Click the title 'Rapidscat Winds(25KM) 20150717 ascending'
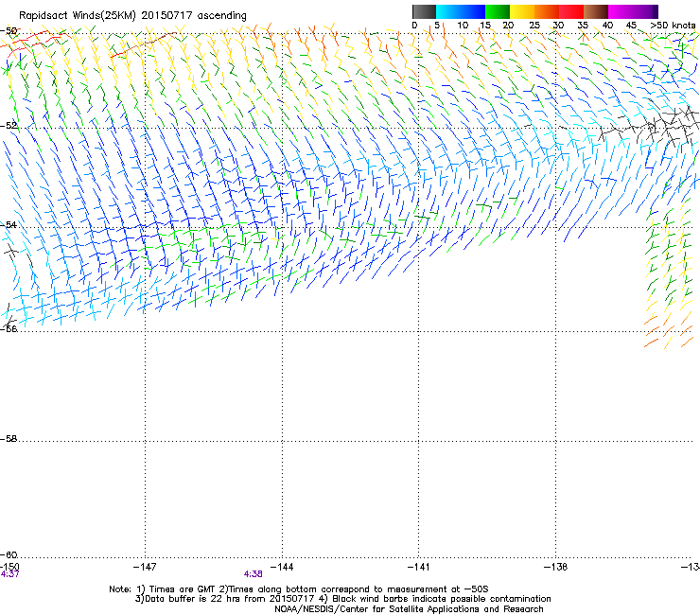Screen dimensions: 700x615 [132, 16]
